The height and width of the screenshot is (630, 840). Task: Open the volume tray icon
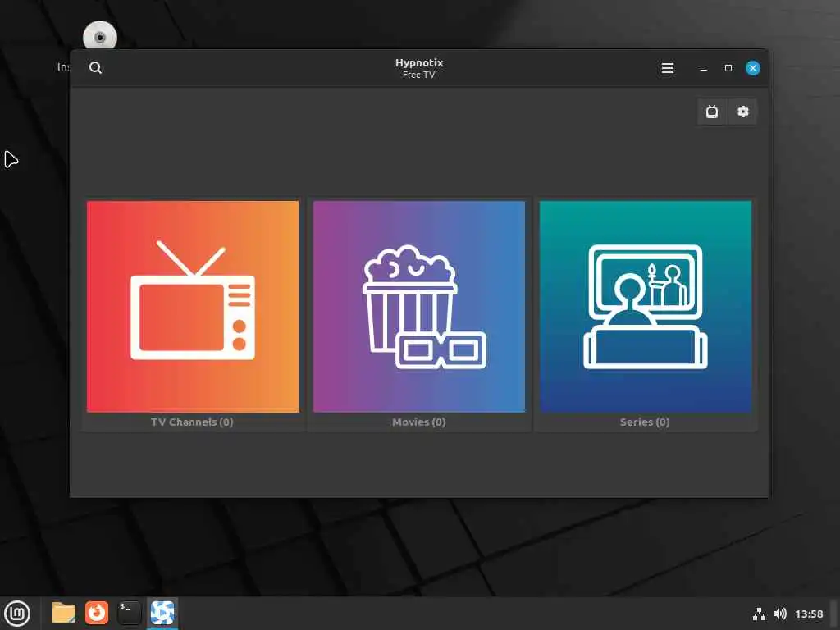click(x=780, y=614)
